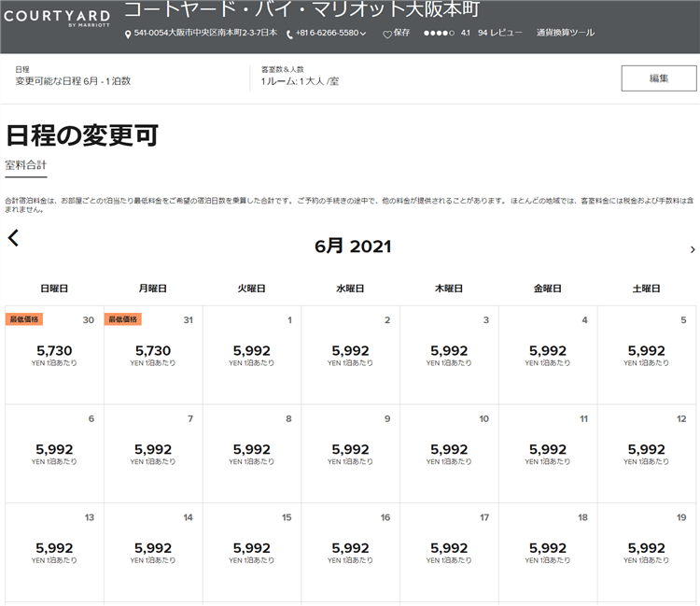Click the phone icon before the hotel number
The height and width of the screenshot is (606, 700).
pyautogui.click(x=289, y=35)
